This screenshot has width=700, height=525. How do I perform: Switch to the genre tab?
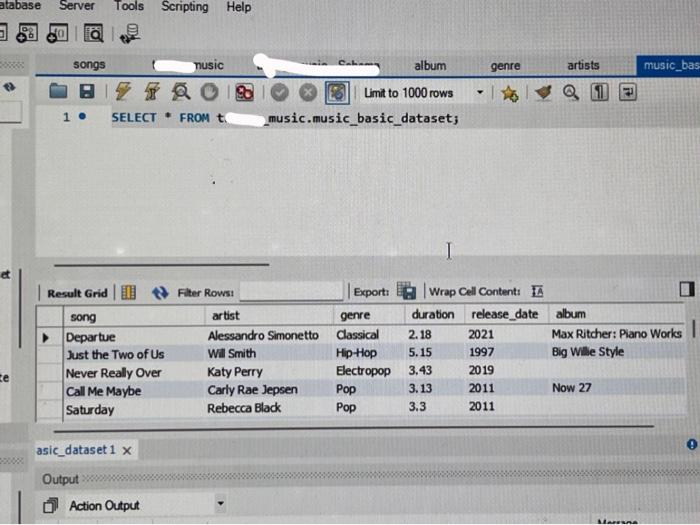pyautogui.click(x=505, y=66)
